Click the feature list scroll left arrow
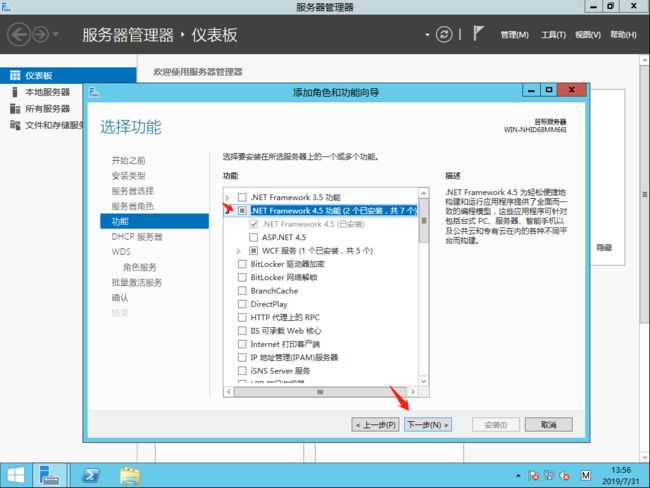The width and height of the screenshot is (650, 488). (229, 392)
